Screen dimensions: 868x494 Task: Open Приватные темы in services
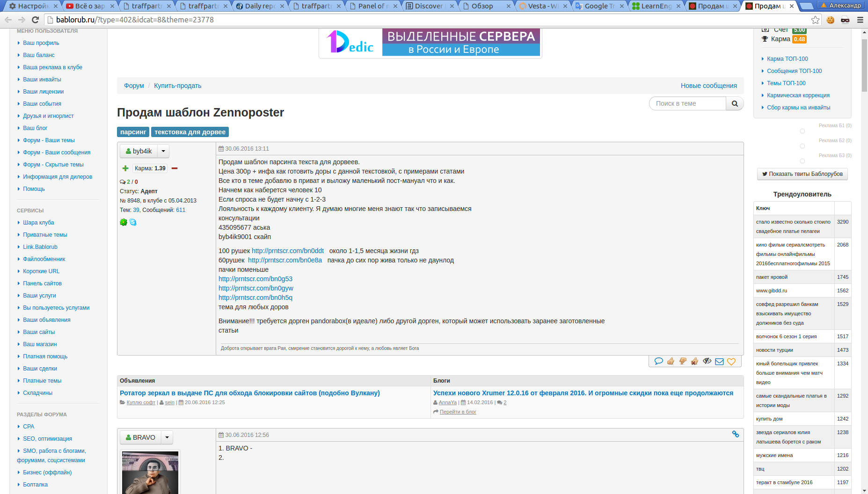45,235
